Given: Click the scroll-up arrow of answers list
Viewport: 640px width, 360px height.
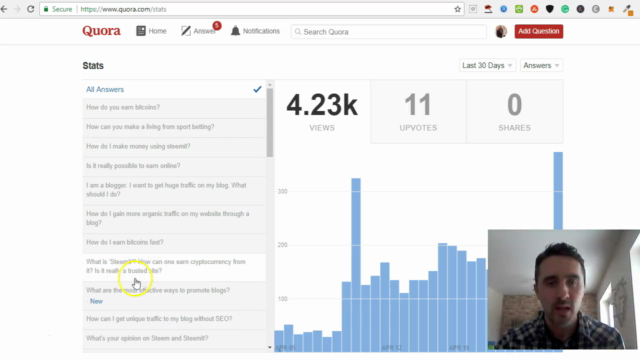Looking at the screenshot, I should pos(270,84).
